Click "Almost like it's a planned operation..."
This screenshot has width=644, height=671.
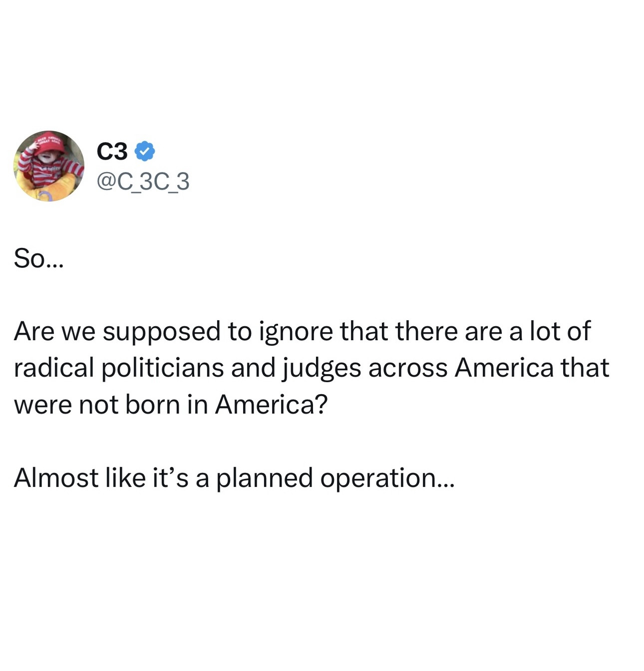[234, 477]
